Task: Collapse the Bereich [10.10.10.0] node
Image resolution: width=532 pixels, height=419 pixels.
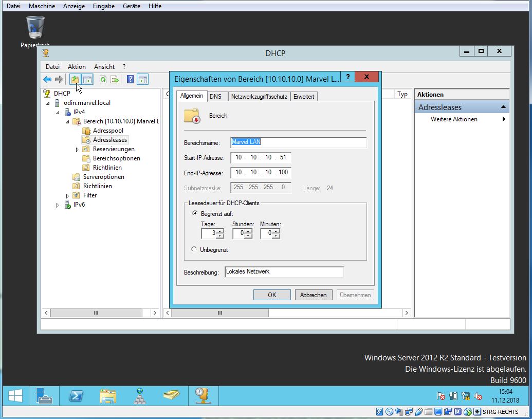Action: [67, 121]
